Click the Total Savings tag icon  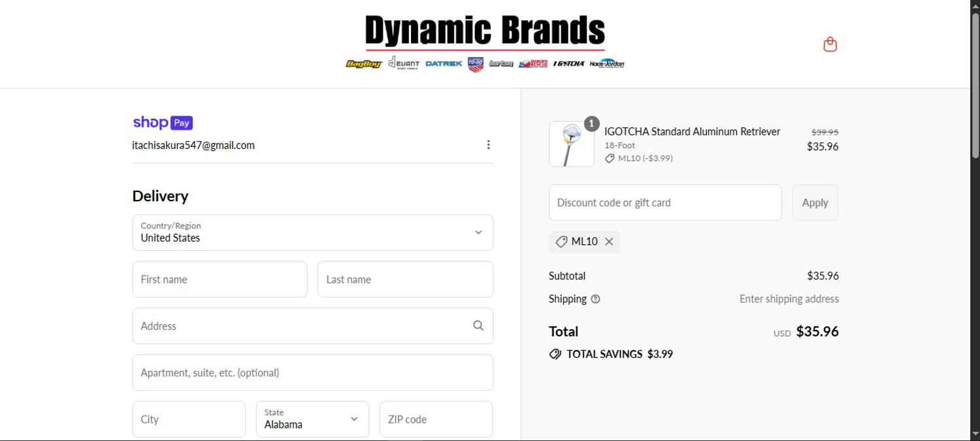555,354
